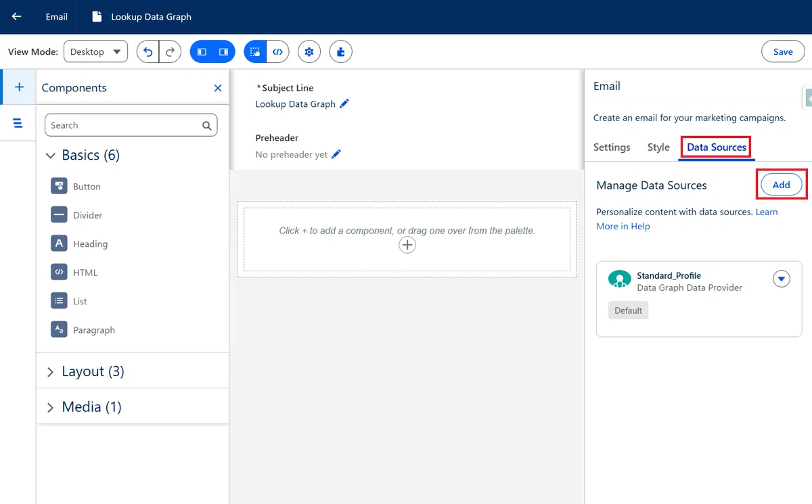Toggle the selection outline view button
The height and width of the screenshot is (504, 812).
coord(255,51)
